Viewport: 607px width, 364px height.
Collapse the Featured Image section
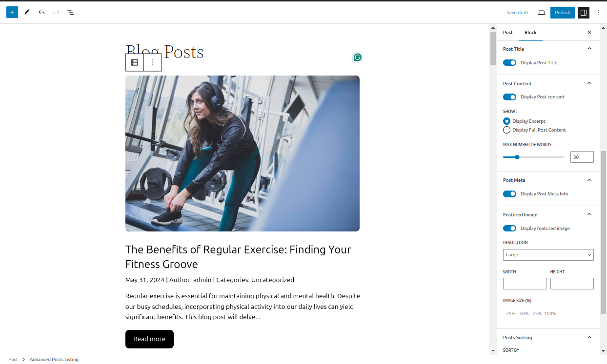point(589,214)
